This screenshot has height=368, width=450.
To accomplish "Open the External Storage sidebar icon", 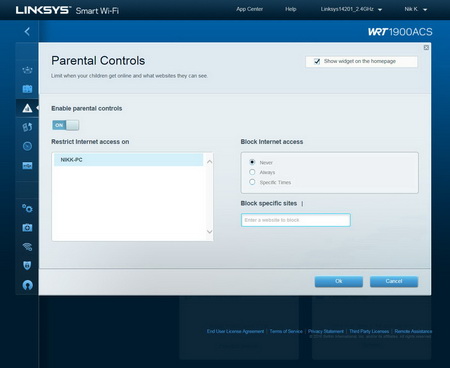I will tap(27, 166).
